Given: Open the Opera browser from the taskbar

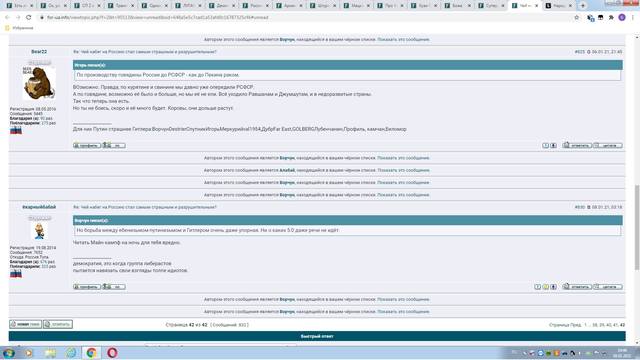Looking at the screenshot, I should pyautogui.click(x=112, y=352).
